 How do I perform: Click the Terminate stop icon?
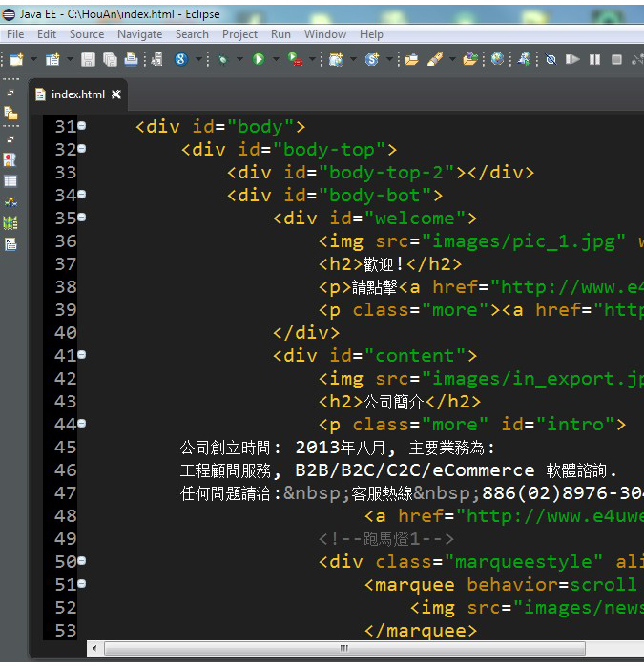point(616,59)
